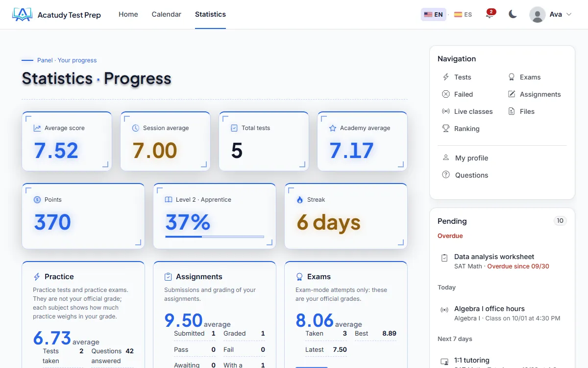The width and height of the screenshot is (588, 368).
Task: Click the Level 2 Apprentice book icon
Action: pos(169,200)
